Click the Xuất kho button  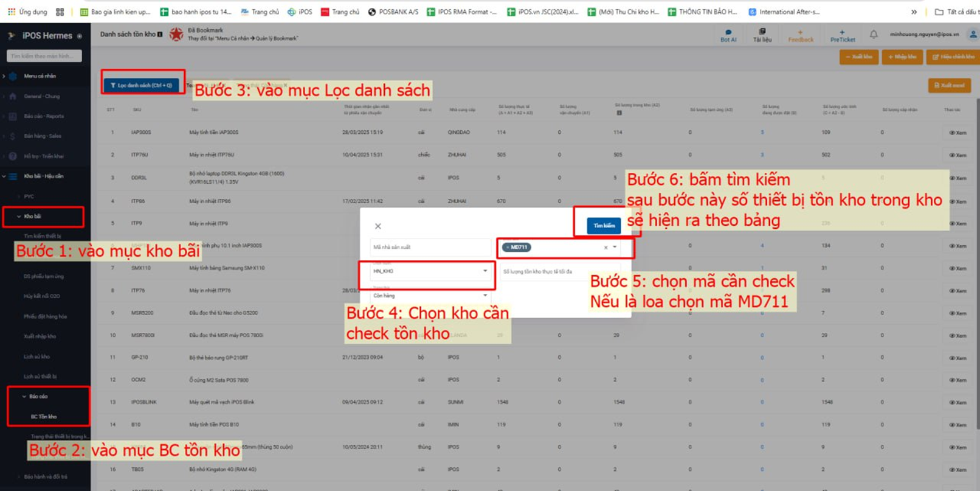coord(859,57)
